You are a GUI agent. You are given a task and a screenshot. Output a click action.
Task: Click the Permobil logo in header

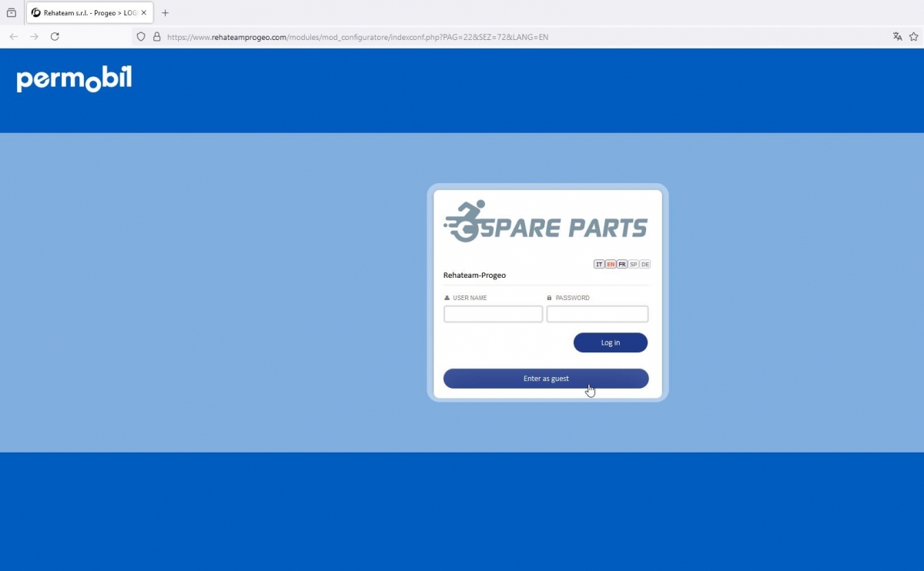tap(74, 78)
